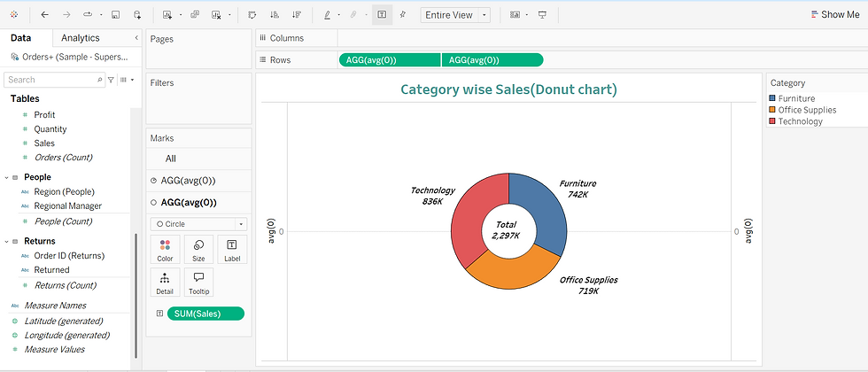The height and width of the screenshot is (372, 868).
Task: Click the Color button on Marks card
Action: 165,250
